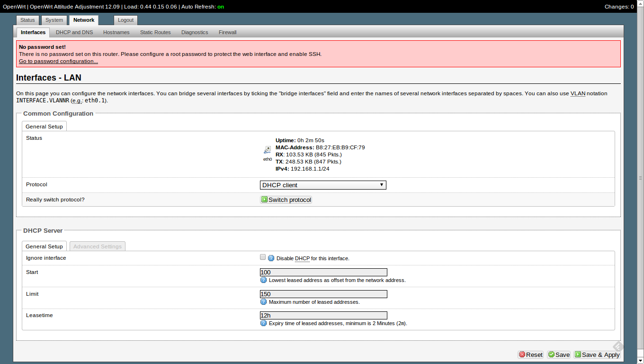Toggle Auto Refresh on indicator

[x=221, y=7]
